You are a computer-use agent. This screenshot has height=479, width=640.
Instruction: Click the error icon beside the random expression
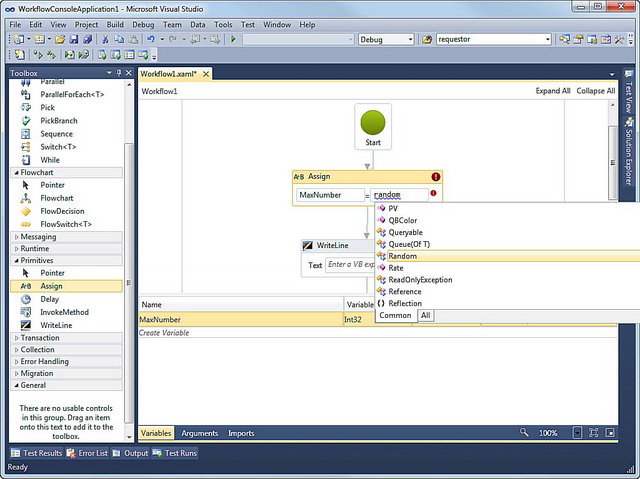(433, 193)
